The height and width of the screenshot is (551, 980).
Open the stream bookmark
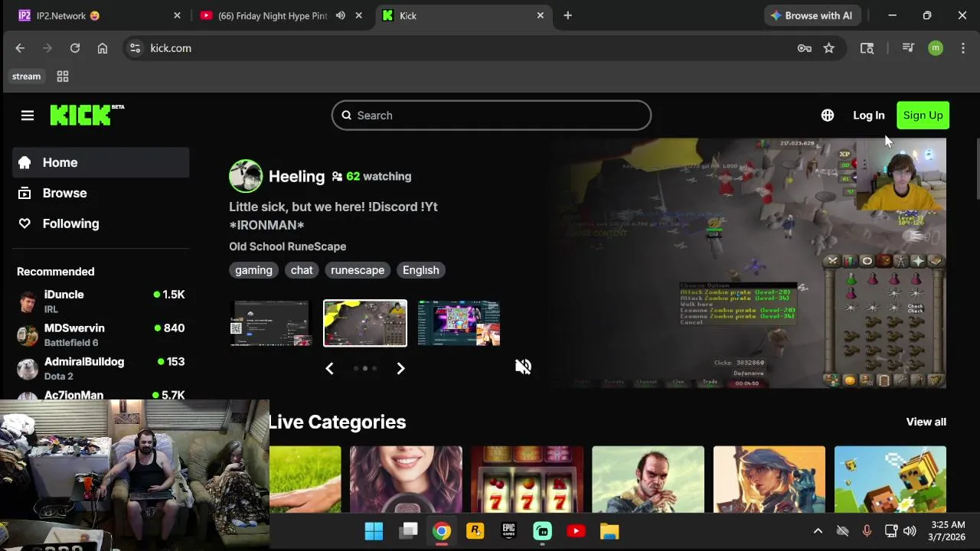tap(26, 77)
